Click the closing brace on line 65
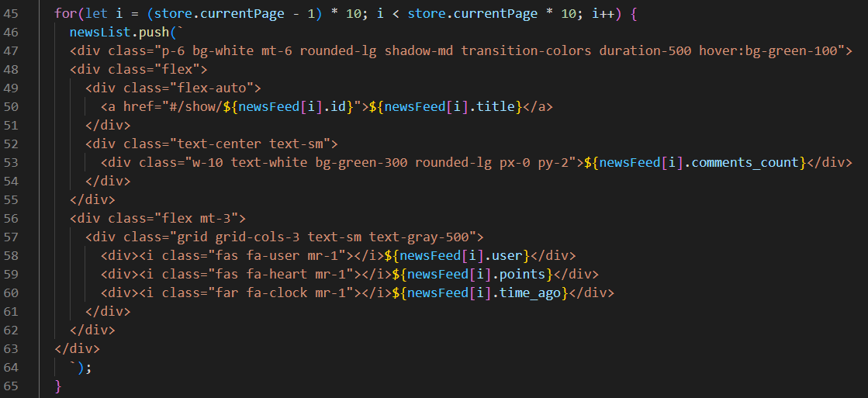This screenshot has height=398, width=868. pos(58,386)
